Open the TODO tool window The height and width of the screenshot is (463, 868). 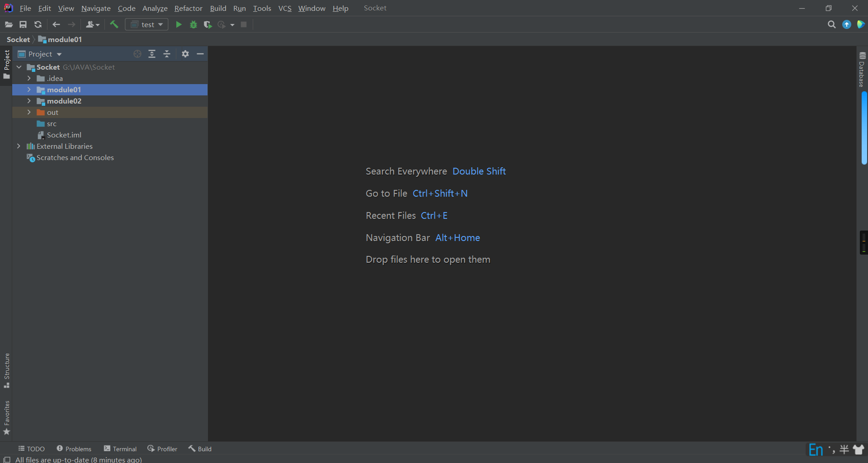(x=31, y=449)
